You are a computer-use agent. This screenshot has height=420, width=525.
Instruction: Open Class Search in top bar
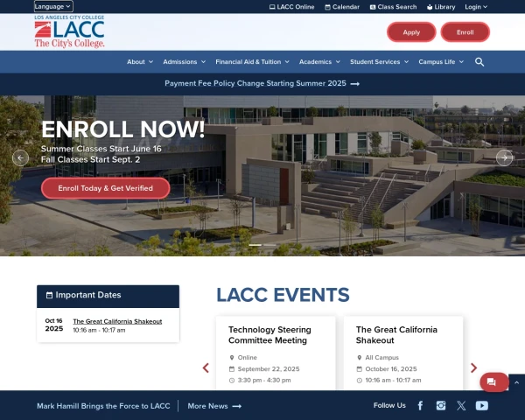tap(394, 7)
